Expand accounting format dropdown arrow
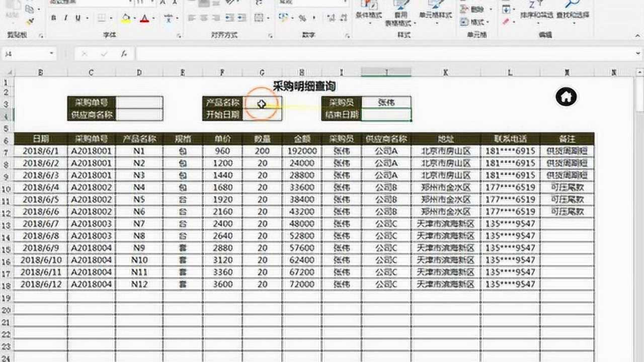Screen dimensions: 644x362 (292, 19)
